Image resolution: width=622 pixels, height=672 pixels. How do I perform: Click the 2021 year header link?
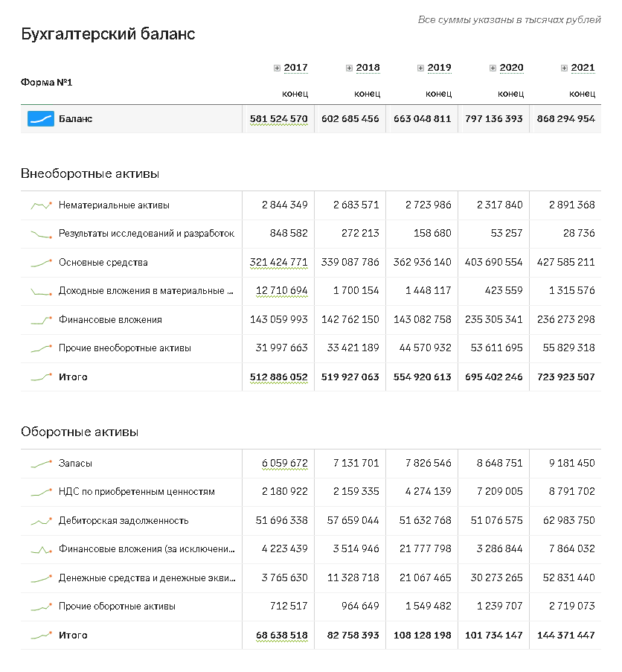583,68
